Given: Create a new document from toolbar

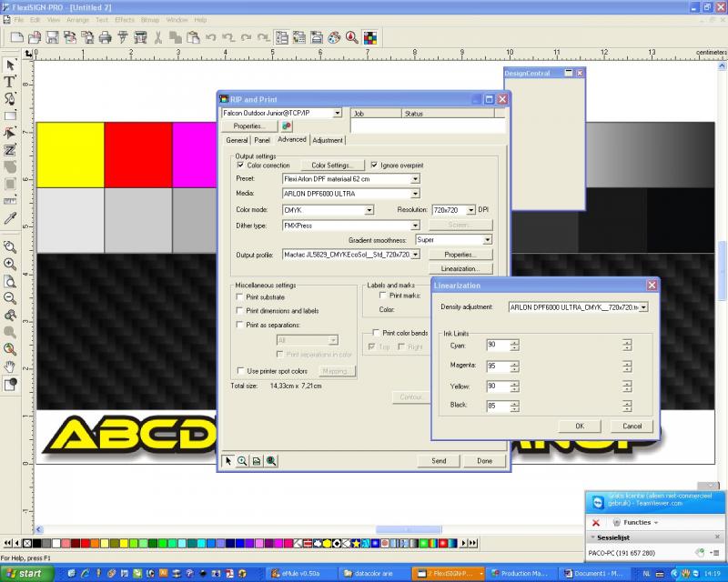Looking at the screenshot, I should point(17,37).
